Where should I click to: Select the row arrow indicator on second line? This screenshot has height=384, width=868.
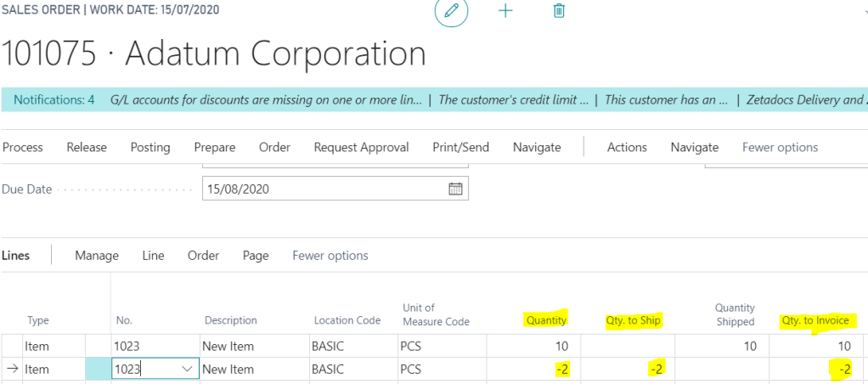point(12,370)
